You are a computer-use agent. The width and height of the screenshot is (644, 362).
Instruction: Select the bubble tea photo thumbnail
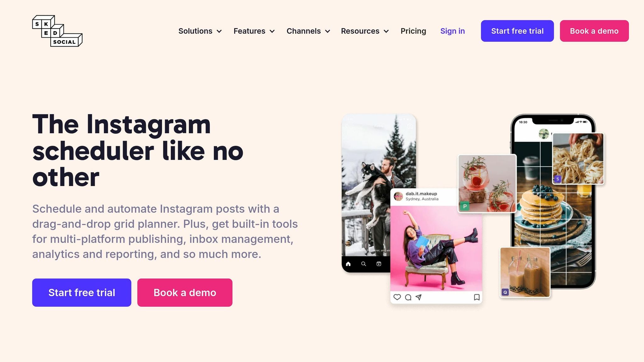point(525,272)
